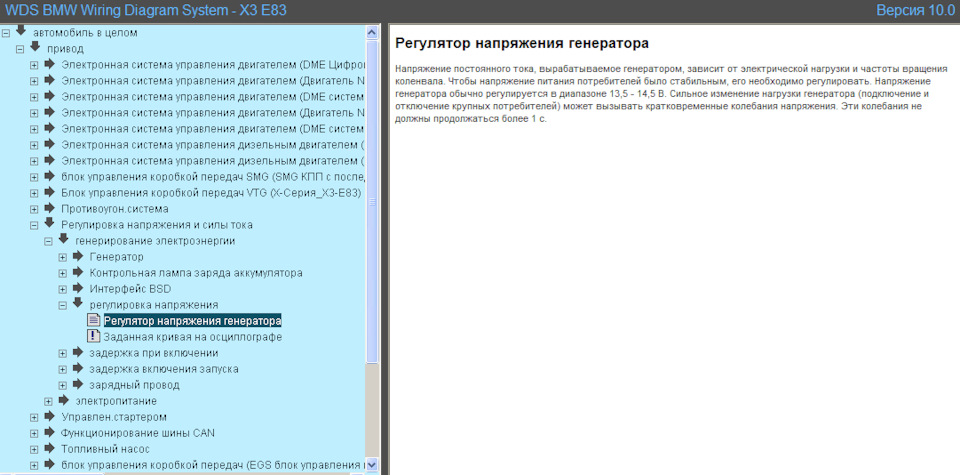Viewport: 960px width, 475px height.
Task: Open 'Заданная кривая на осциллографе' entry
Action: point(193,337)
